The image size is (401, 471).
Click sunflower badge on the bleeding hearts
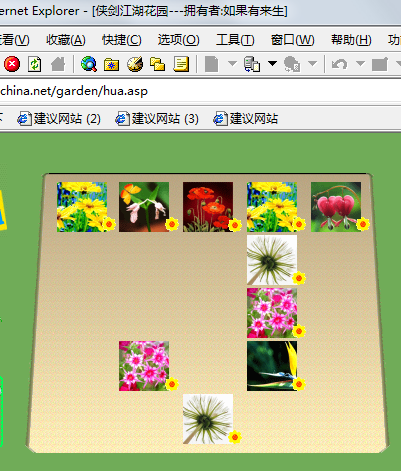(x=363, y=224)
